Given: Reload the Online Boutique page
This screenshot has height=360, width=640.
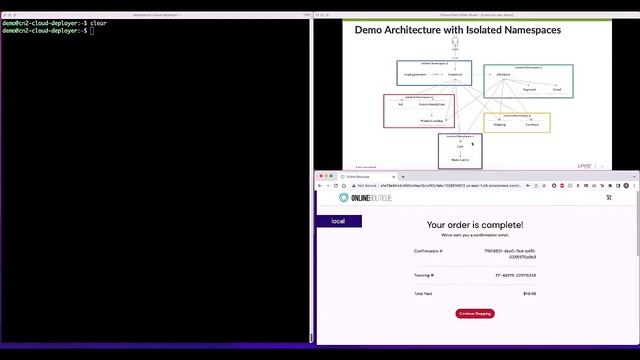Looking at the screenshot, I should click(x=336, y=186).
